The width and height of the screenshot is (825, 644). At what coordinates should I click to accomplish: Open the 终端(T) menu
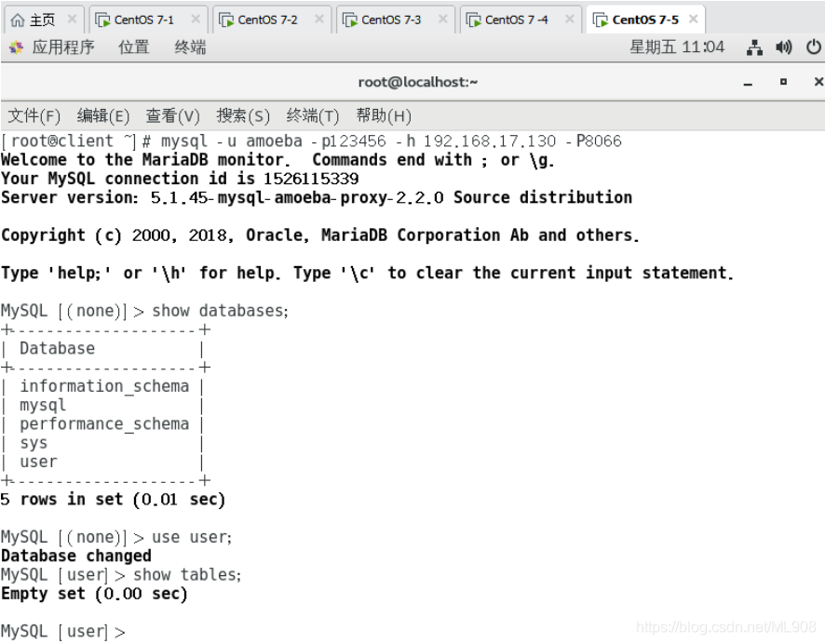313,115
